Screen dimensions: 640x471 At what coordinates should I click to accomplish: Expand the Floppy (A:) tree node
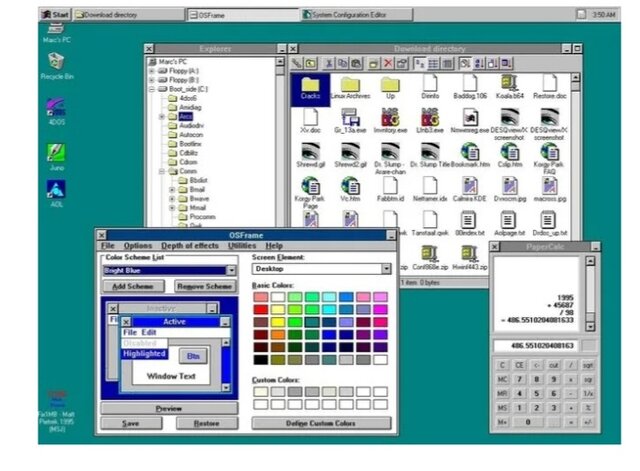tap(151, 71)
